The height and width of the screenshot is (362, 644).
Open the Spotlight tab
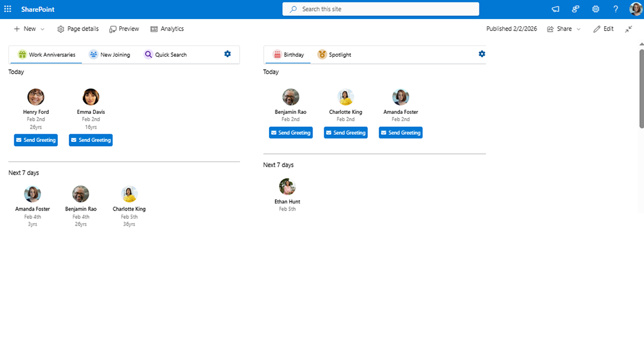pos(334,54)
